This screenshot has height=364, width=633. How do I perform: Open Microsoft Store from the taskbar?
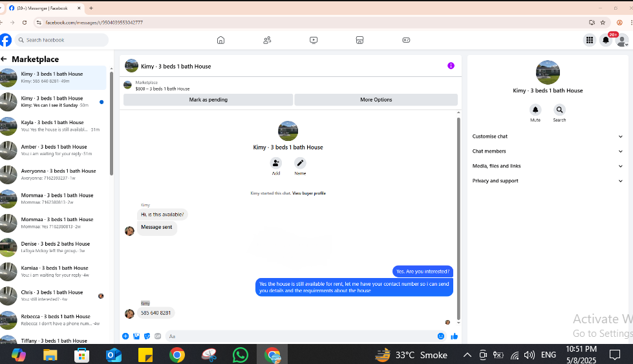click(x=81, y=355)
